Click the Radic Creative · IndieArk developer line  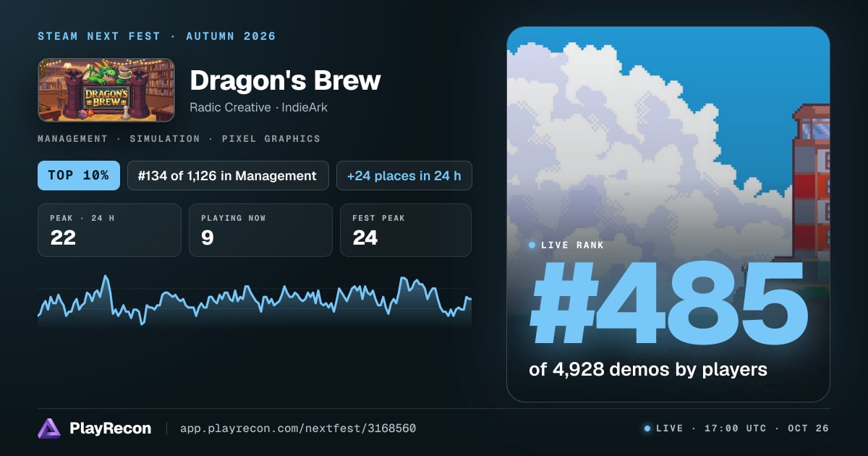[x=260, y=107]
